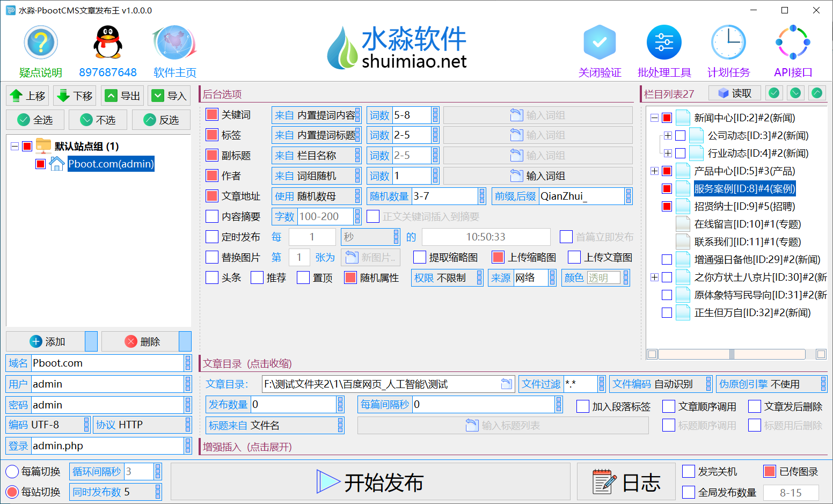Open the 来源 网络 dropdown

coord(522,277)
